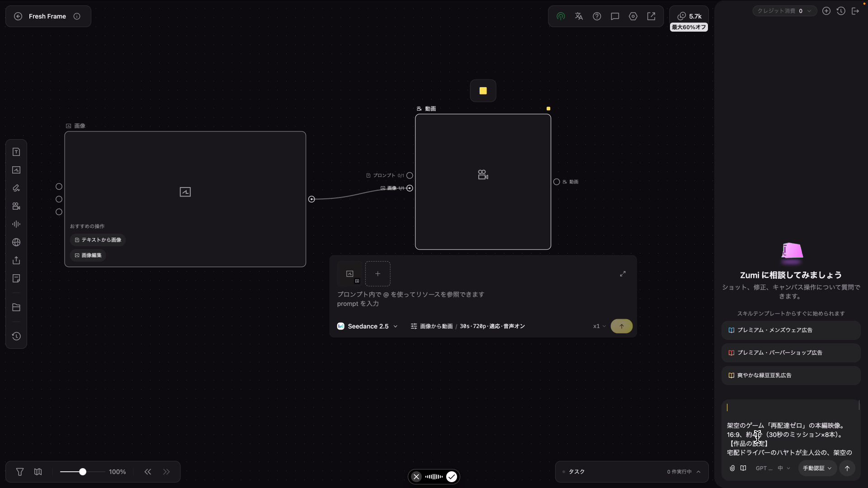Open the hexagon settings icon in top toolbar
868x488 pixels.
coord(633,16)
